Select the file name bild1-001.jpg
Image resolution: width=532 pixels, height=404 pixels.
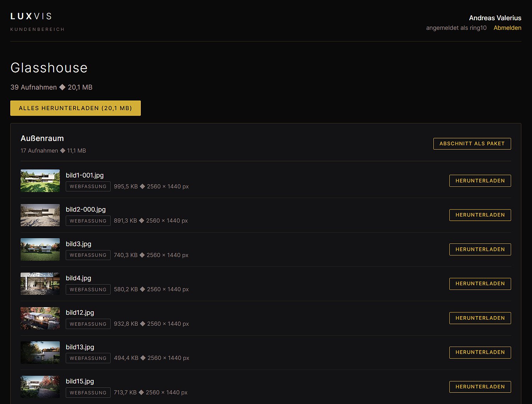click(85, 175)
